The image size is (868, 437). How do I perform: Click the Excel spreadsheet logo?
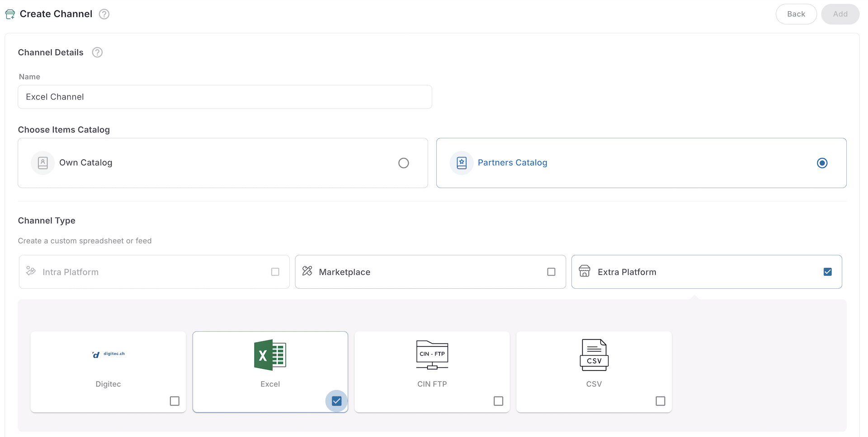point(270,355)
